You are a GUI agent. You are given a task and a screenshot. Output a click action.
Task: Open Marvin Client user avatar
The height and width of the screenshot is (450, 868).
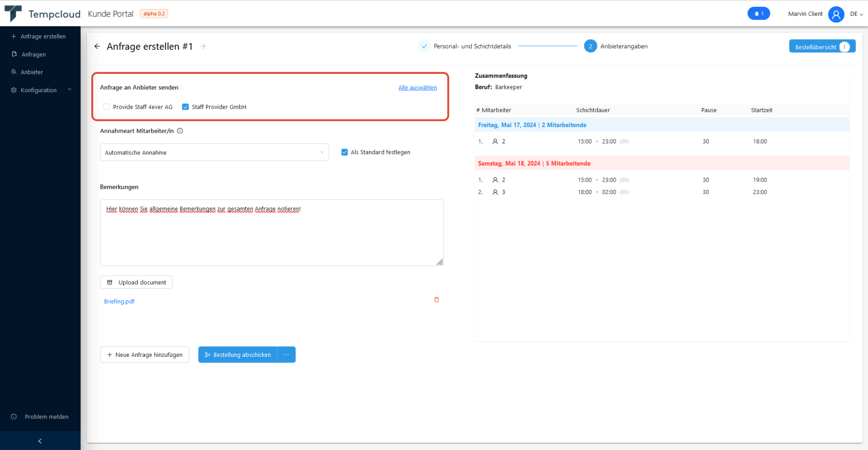click(x=836, y=14)
